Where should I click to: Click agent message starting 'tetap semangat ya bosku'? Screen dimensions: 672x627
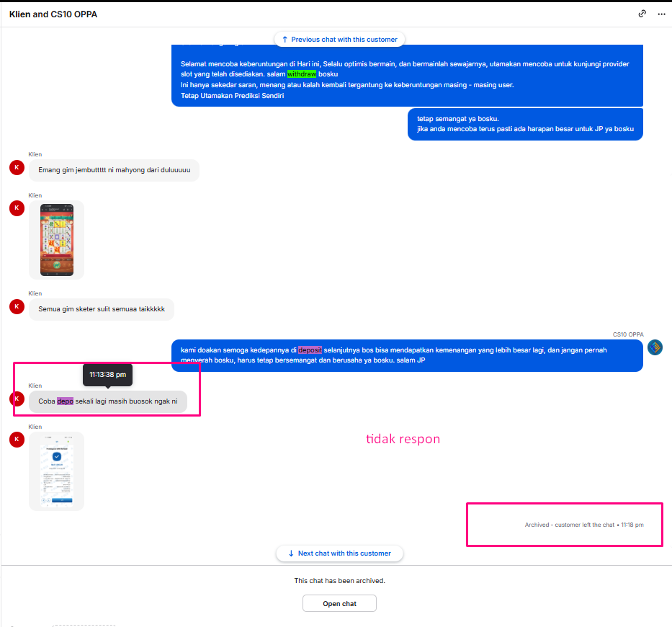pyautogui.click(x=525, y=124)
